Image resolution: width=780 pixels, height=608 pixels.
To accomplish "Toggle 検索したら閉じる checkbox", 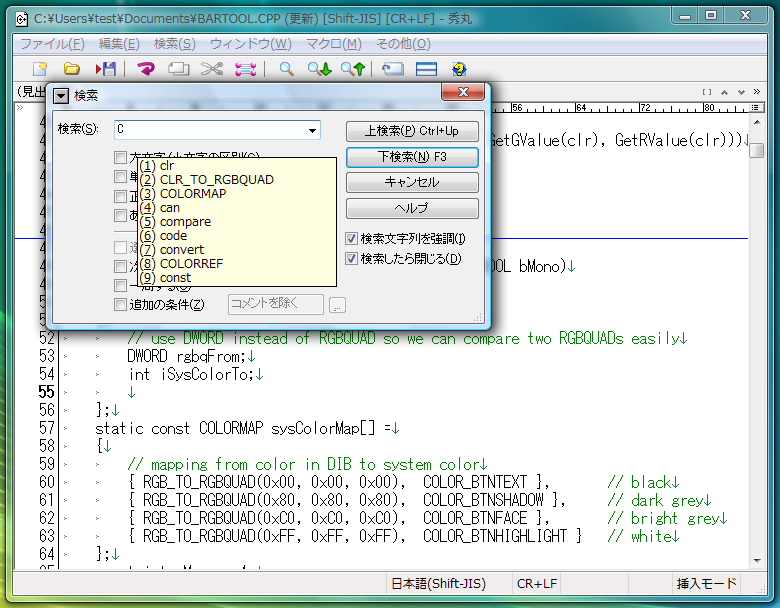I will 352,259.
